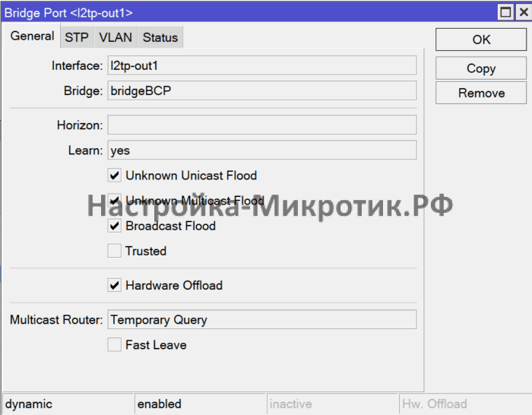Image resolution: width=532 pixels, height=415 pixels.
Task: Toggle Unknown Unicast Flood checkbox
Action: (115, 176)
